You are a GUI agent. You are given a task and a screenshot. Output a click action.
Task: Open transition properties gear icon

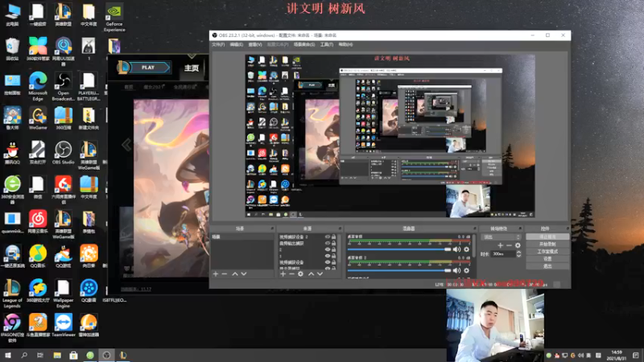point(518,245)
